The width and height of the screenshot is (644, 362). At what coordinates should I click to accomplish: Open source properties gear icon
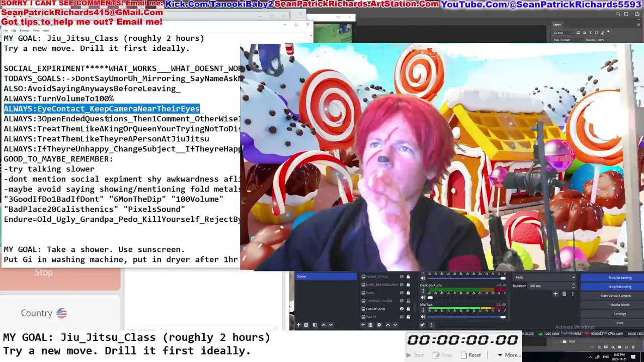[x=379, y=325]
